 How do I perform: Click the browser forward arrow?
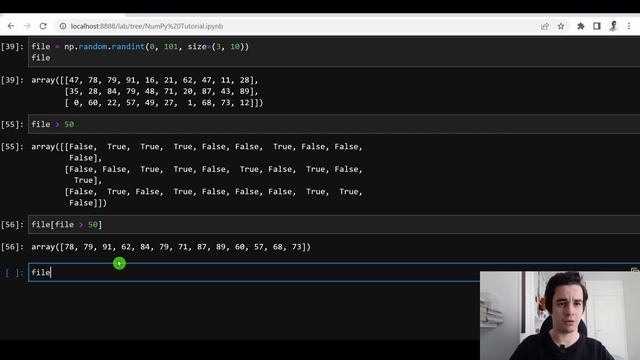coord(27,26)
